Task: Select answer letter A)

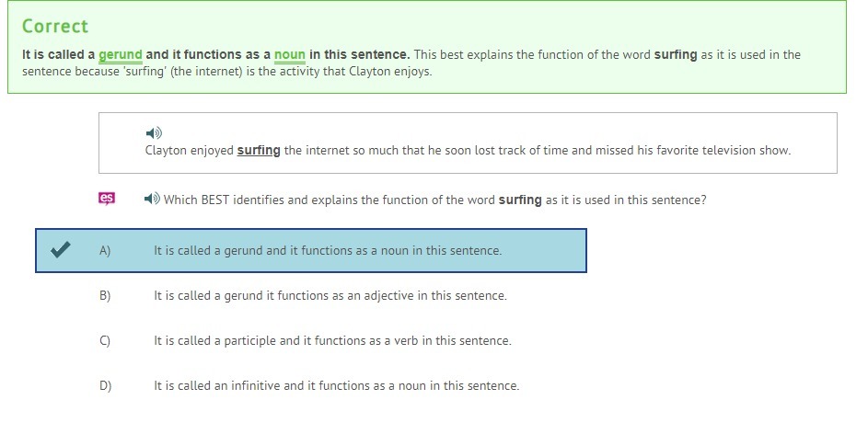Action: tap(105, 251)
